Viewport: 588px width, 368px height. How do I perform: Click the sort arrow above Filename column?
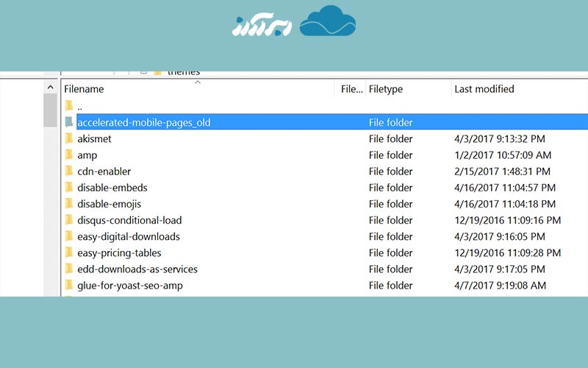197,82
